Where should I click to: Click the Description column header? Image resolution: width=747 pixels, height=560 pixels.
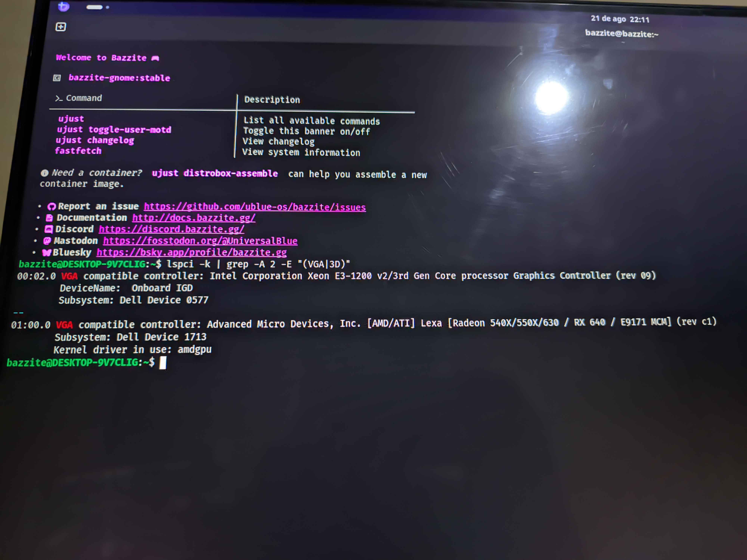[272, 99]
